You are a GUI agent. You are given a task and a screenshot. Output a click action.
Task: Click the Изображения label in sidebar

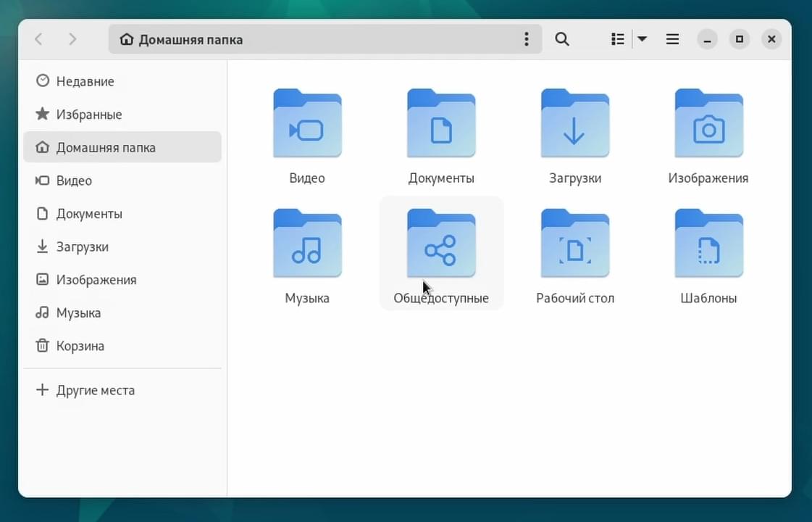point(96,280)
